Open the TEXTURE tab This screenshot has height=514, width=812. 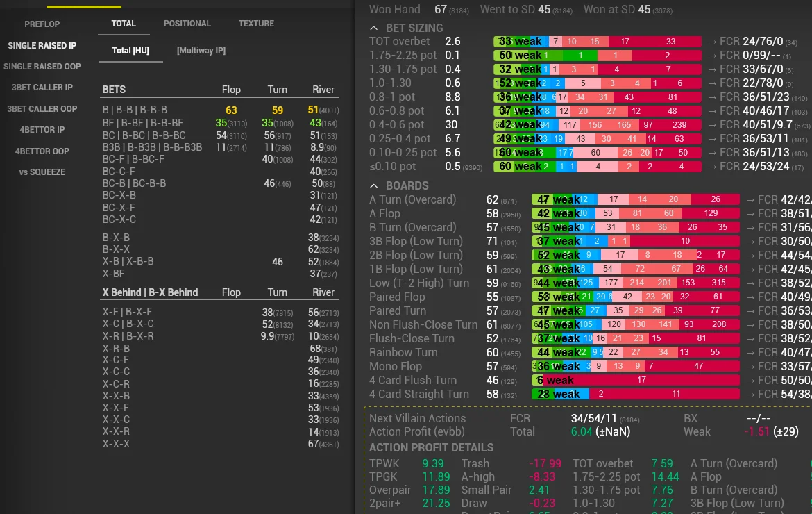pos(256,24)
